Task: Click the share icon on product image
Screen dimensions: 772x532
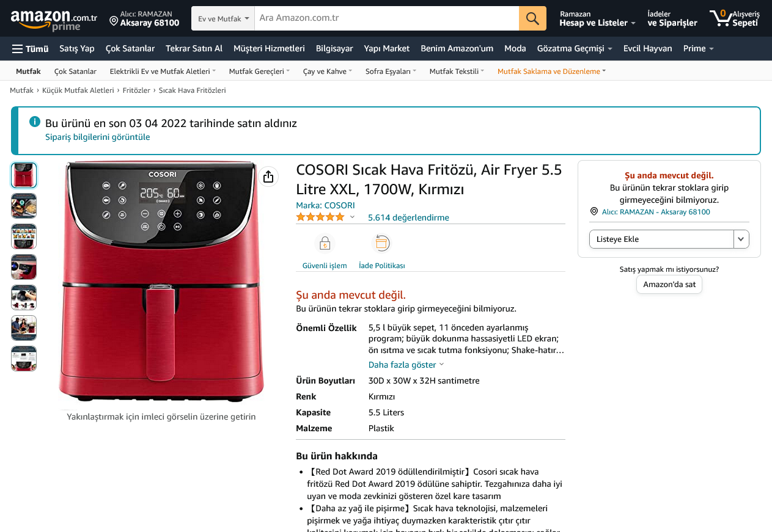Action: (x=268, y=177)
